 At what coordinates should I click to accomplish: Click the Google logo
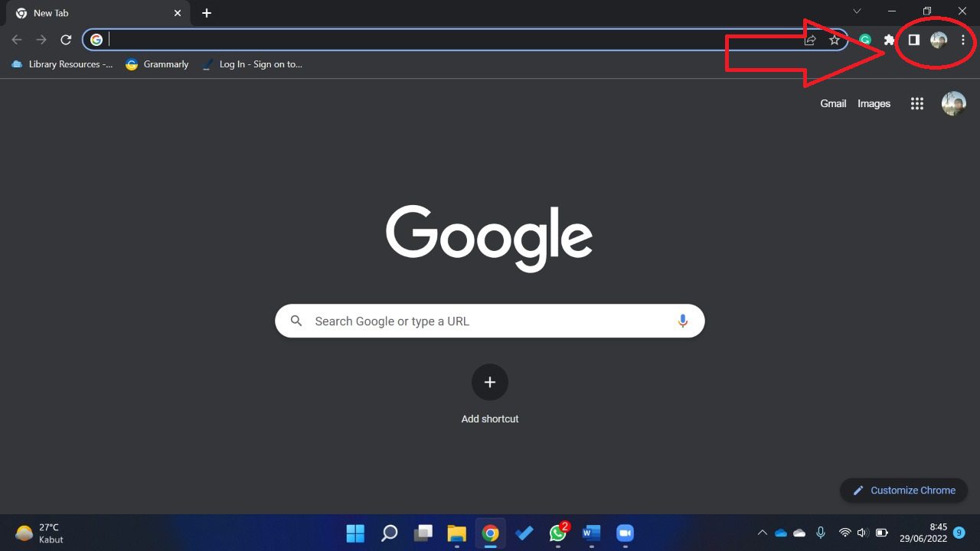coord(489,238)
